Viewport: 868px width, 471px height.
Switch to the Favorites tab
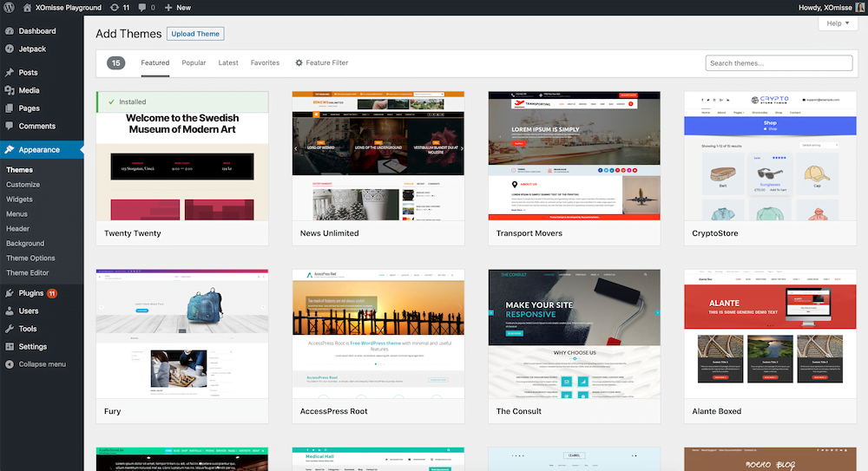pos(265,62)
